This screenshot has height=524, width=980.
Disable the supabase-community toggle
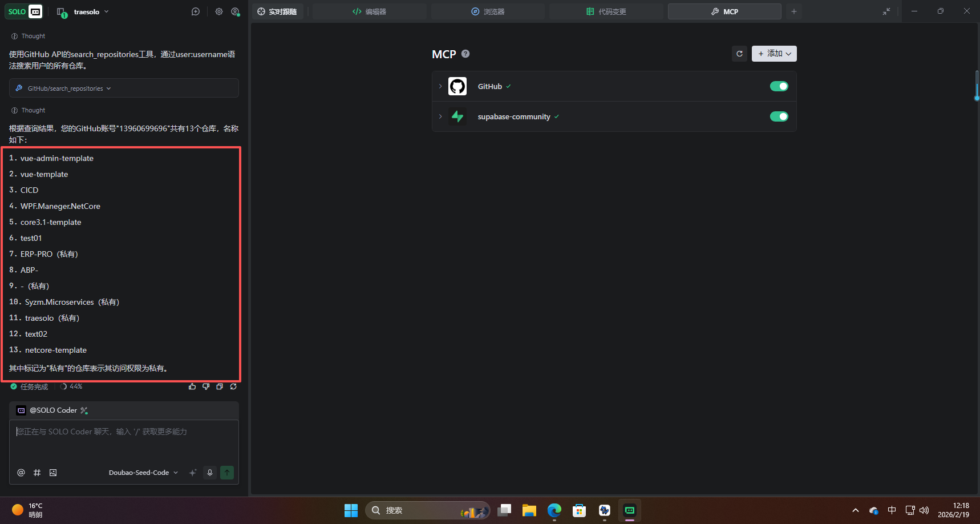[x=779, y=116]
